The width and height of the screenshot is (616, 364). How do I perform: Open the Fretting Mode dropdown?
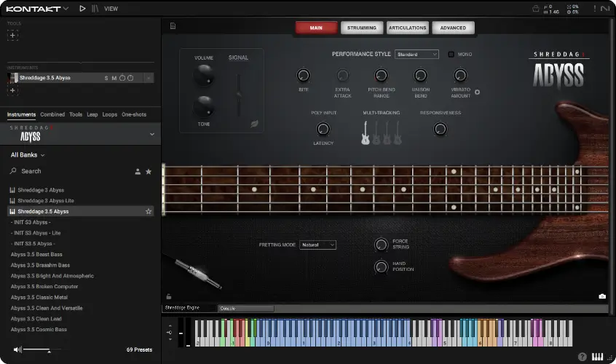click(318, 245)
